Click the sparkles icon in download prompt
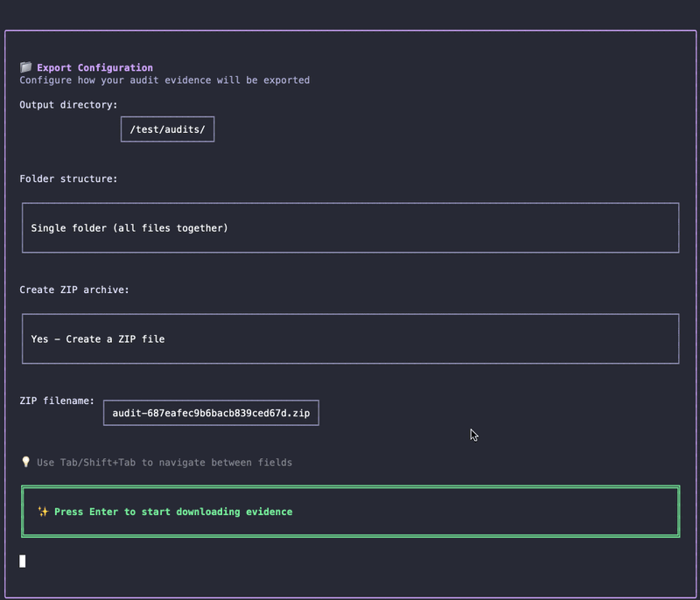Image resolution: width=700 pixels, height=600 pixels. coord(43,512)
